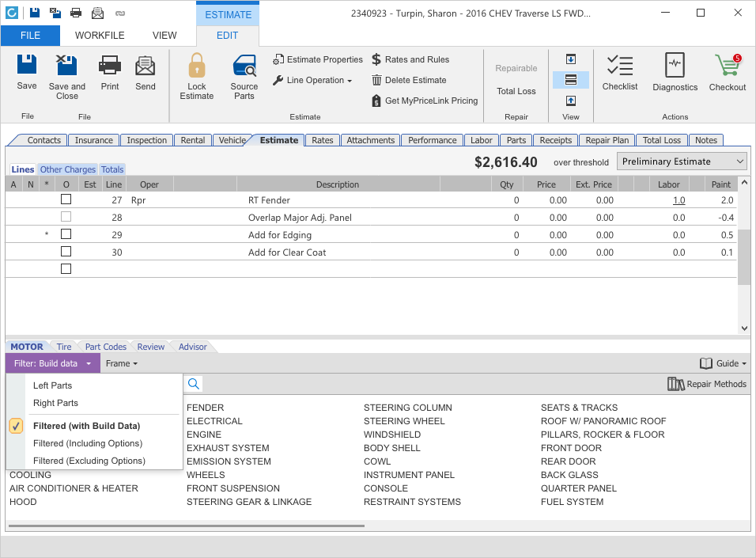The height and width of the screenshot is (558, 756).
Task: Tick the checkbox for line 29
Action: pyautogui.click(x=66, y=235)
